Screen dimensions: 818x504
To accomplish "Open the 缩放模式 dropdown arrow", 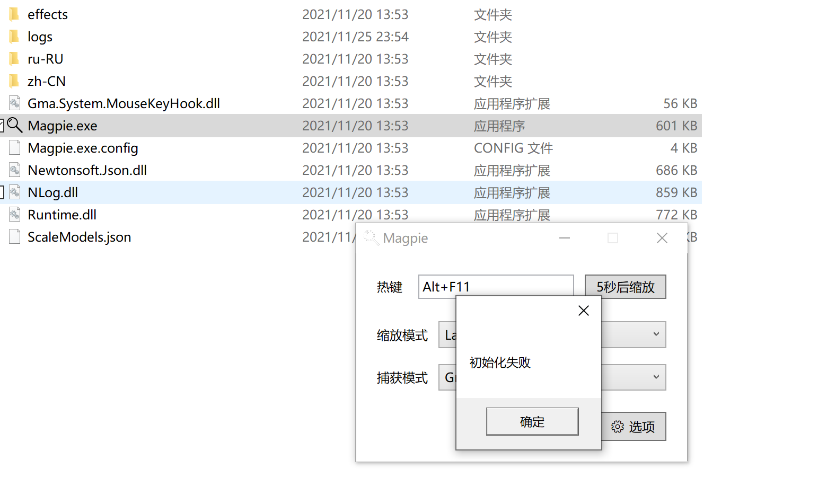I will (656, 334).
